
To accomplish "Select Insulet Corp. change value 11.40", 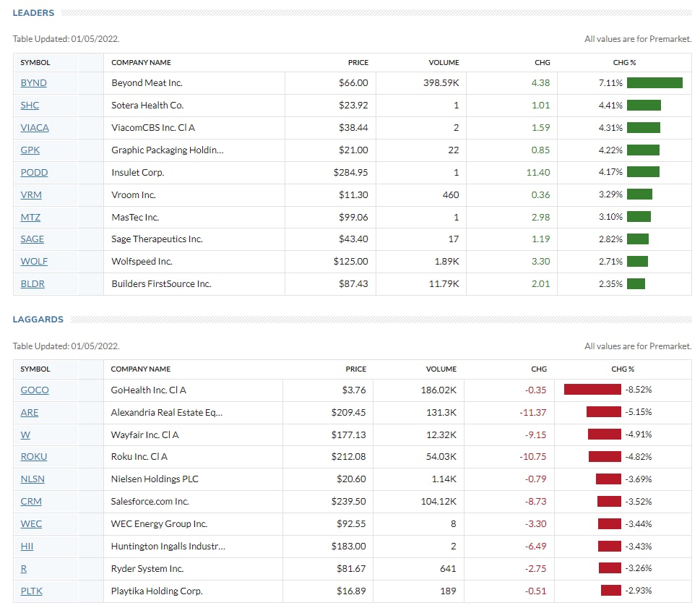I will pyautogui.click(x=538, y=173).
